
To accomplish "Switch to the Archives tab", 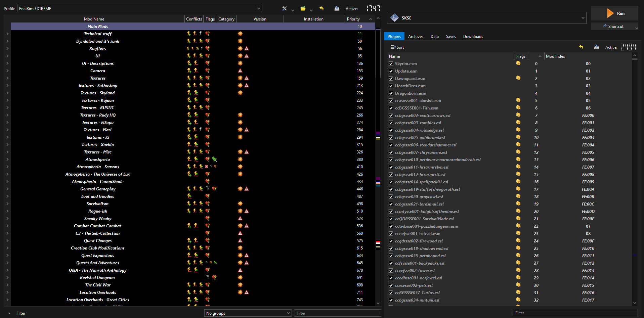I will click(x=416, y=37).
